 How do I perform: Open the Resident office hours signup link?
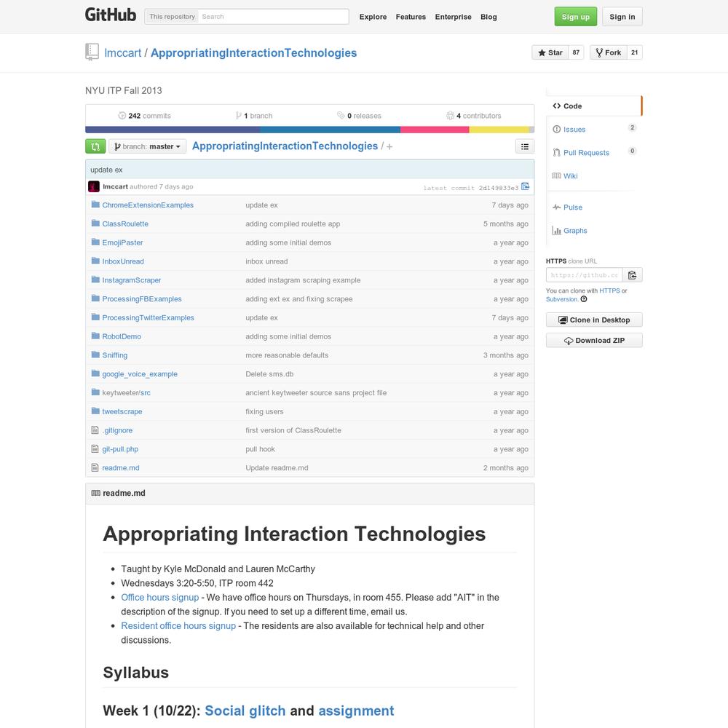pos(178,626)
